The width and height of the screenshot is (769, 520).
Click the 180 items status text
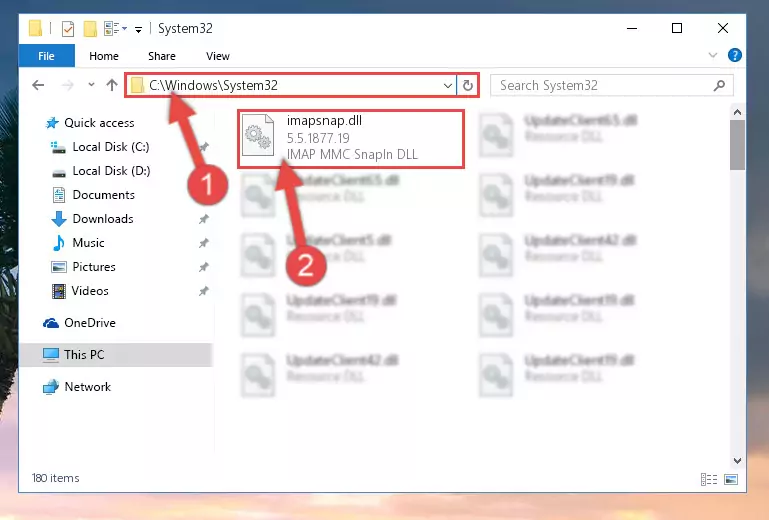point(55,478)
